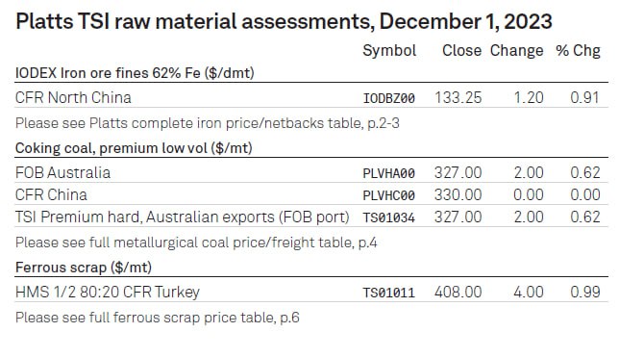This screenshot has width=644, height=358.
Task: Click the CFR China row label
Action: click(x=51, y=194)
